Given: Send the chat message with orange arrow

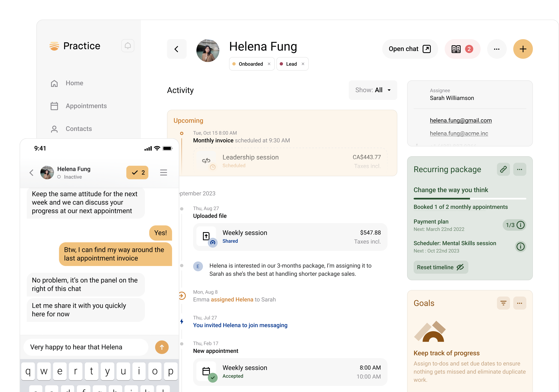Looking at the screenshot, I should coord(162,347).
